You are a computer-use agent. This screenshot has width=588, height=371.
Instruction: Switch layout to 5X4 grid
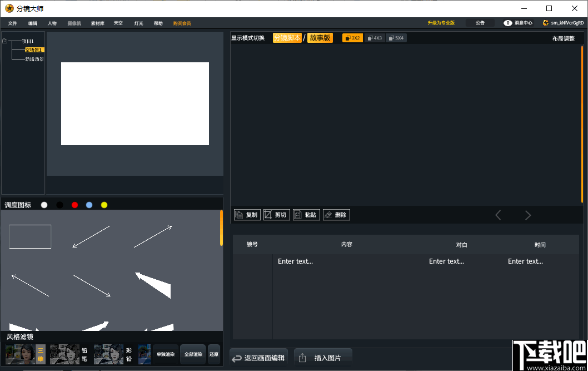point(396,38)
